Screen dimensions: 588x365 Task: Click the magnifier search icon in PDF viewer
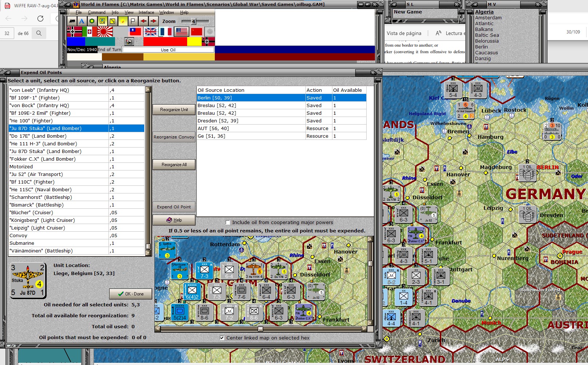pos(39,33)
